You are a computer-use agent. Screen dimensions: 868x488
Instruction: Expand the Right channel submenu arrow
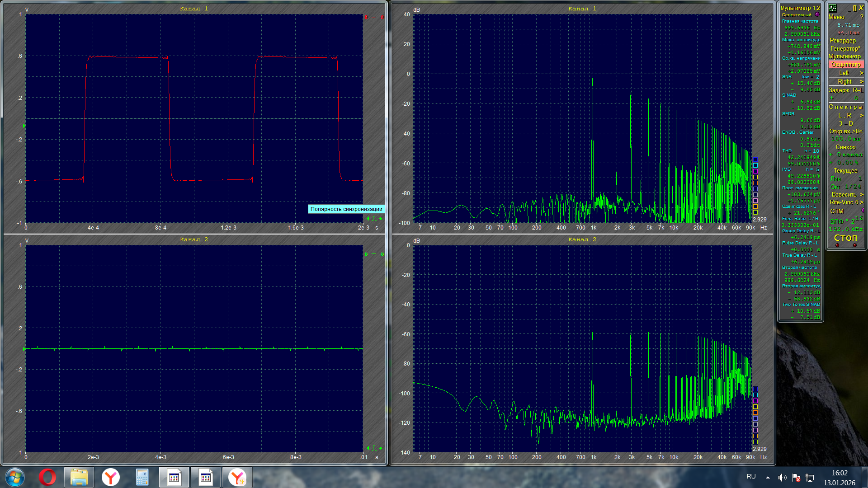tap(861, 82)
